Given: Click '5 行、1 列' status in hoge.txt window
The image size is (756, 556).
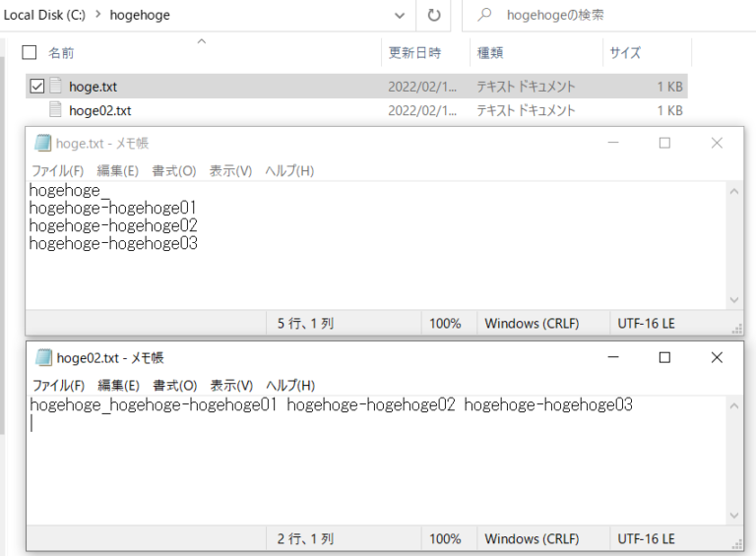Looking at the screenshot, I should (x=305, y=324).
